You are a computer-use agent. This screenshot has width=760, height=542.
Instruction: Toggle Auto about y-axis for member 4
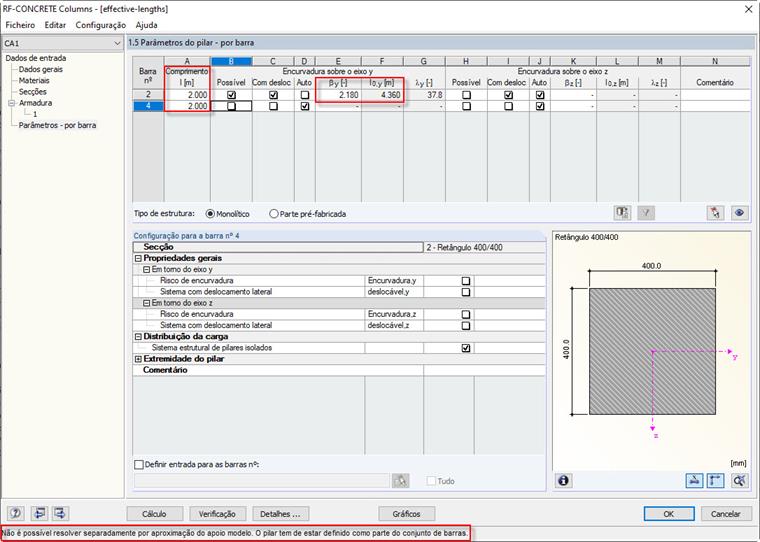coord(304,106)
